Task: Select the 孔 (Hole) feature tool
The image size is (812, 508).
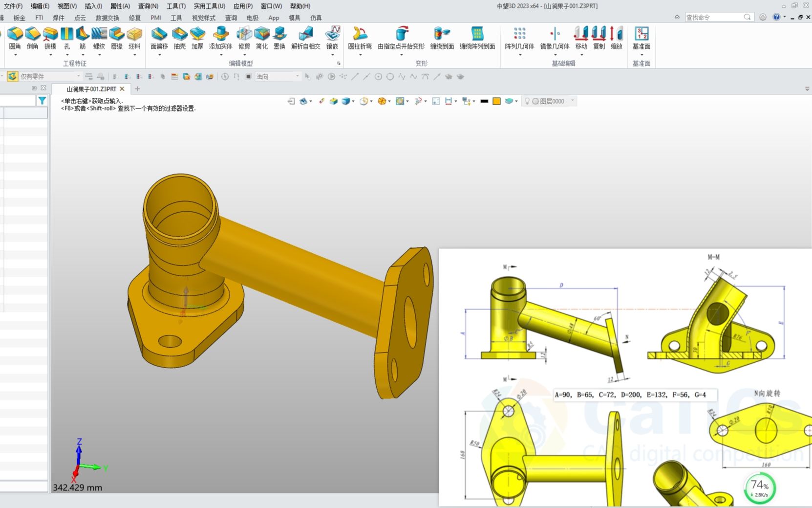Action: (66, 39)
